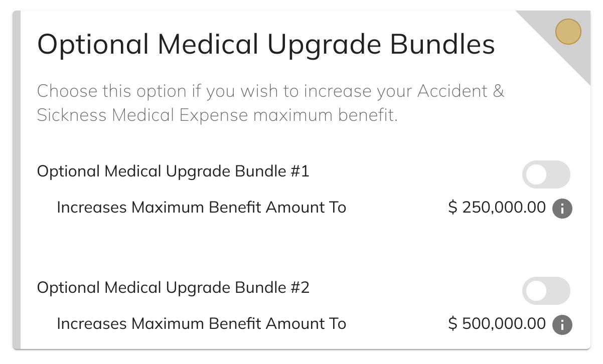Image resolution: width=603 pixels, height=364 pixels.
Task: Click the dollar sign before 500,000.00
Action: [453, 324]
